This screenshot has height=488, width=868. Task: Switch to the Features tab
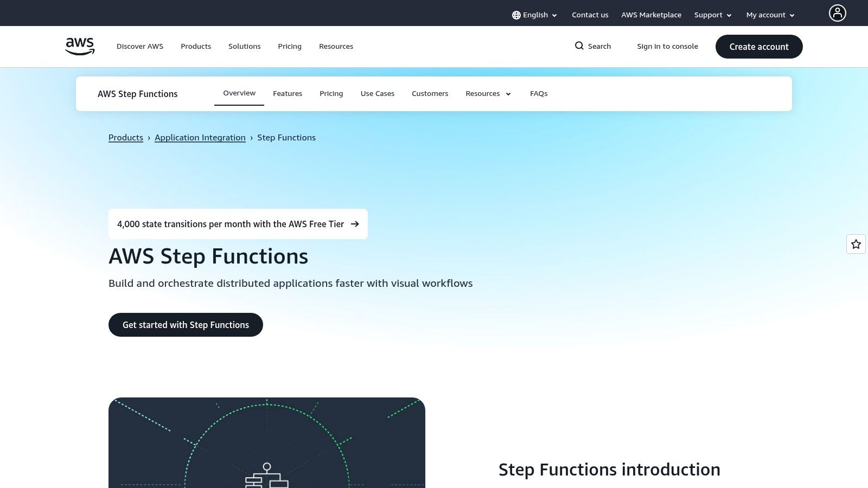click(x=288, y=93)
